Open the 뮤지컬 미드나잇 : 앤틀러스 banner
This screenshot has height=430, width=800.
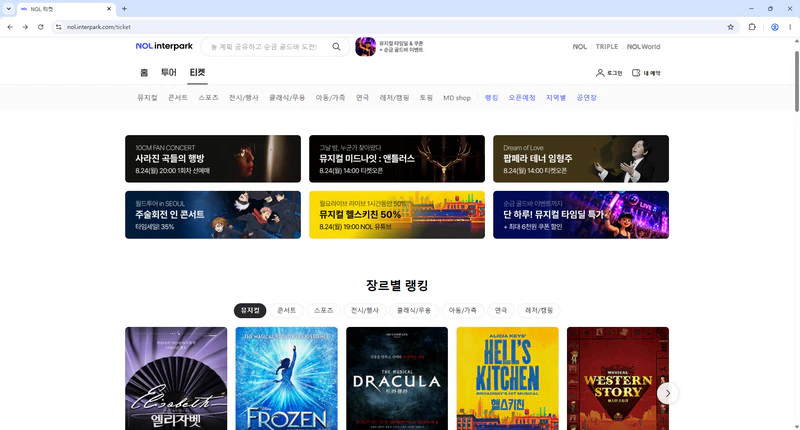(x=397, y=159)
